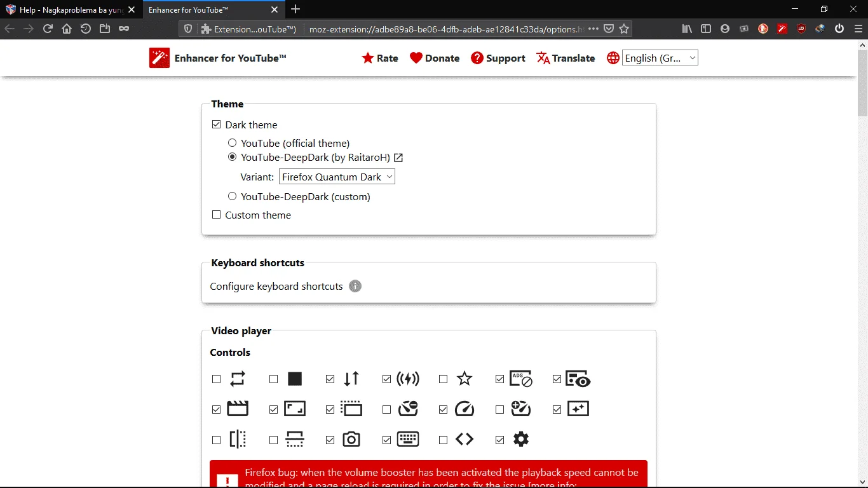Switch to the Help - Nagkaproblema tab
Image resolution: width=868 pixels, height=488 pixels.
(71, 10)
